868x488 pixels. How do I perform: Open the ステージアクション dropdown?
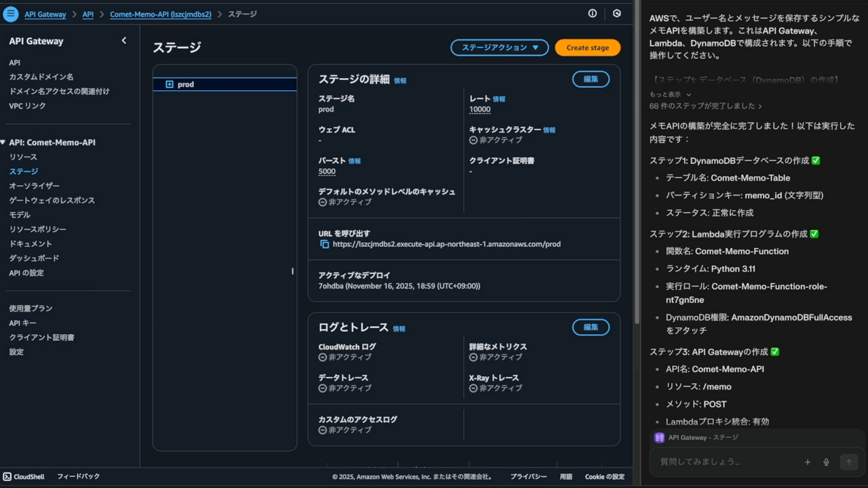(x=499, y=47)
